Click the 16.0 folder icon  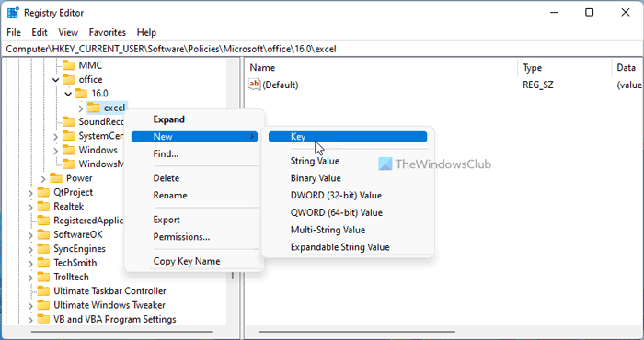pos(81,94)
